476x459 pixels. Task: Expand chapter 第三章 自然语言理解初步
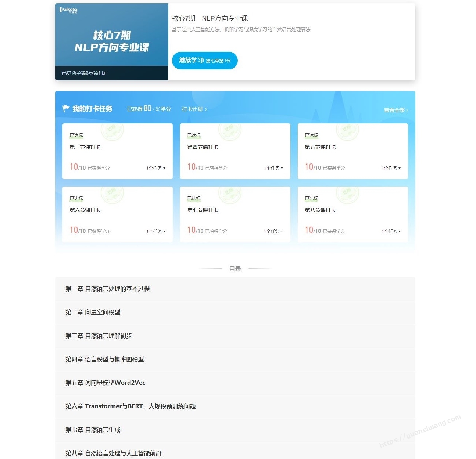[x=235, y=336]
